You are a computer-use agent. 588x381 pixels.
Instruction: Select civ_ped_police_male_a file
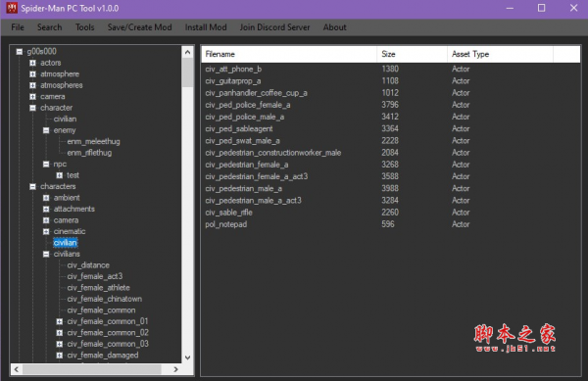tap(390, 117)
